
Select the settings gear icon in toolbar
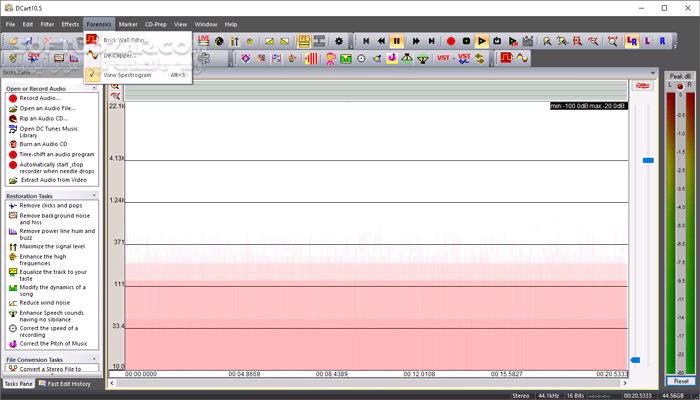point(339,41)
